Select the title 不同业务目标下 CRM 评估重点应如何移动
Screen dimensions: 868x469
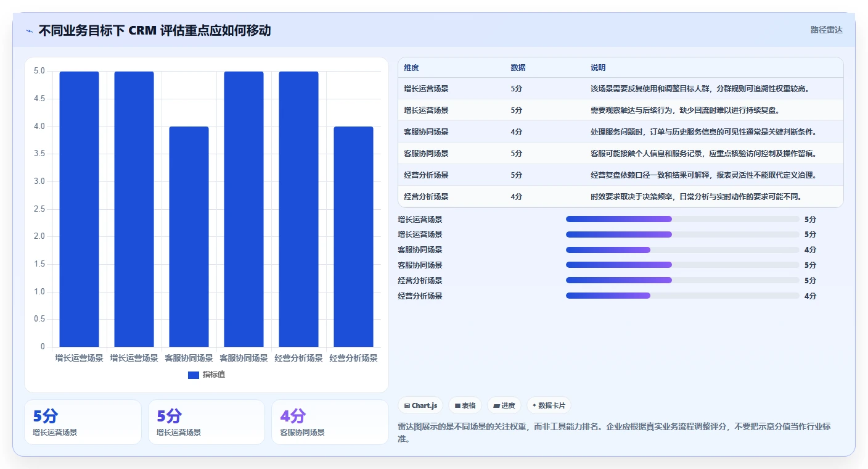tap(155, 31)
